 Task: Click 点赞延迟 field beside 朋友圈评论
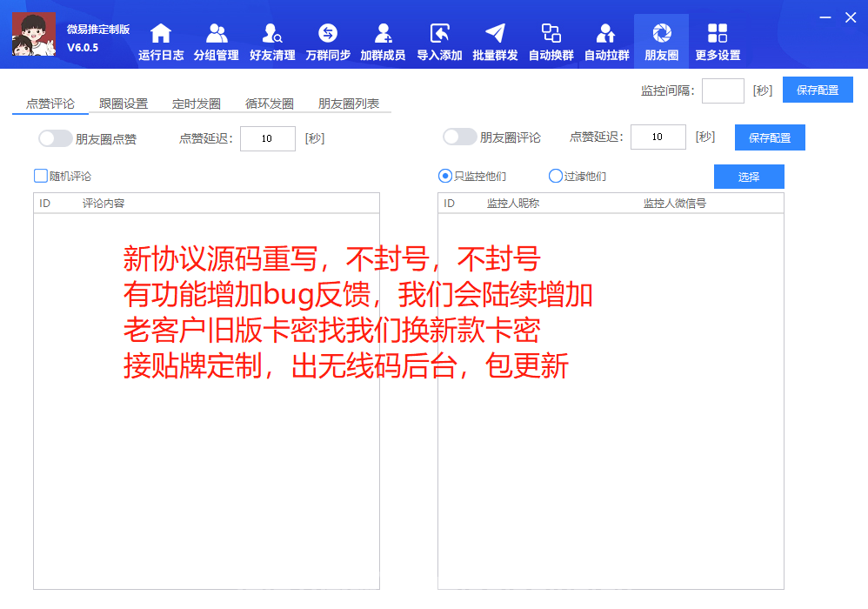658,137
